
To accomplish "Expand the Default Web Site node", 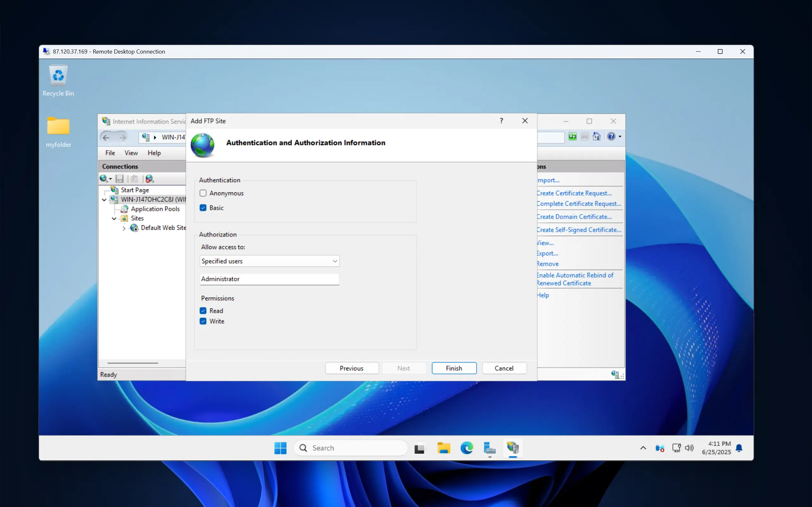I will (x=124, y=228).
